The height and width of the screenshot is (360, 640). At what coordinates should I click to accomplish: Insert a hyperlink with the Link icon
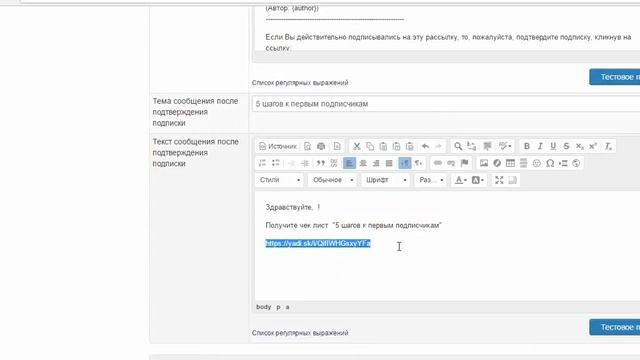point(438,163)
